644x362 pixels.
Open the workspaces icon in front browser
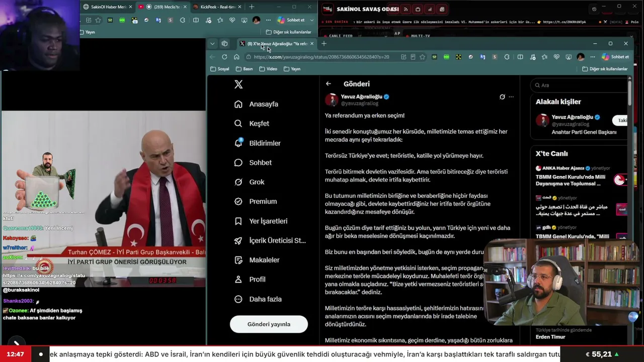point(224,44)
